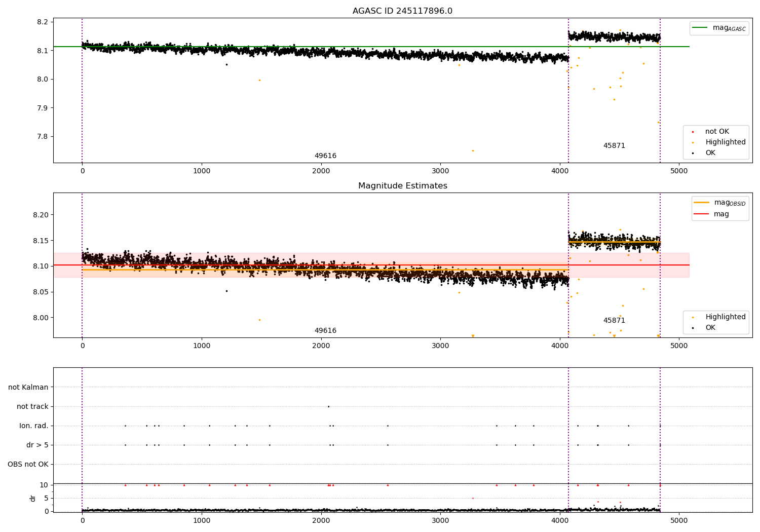Click the single black point on 'not track' row

pyautogui.click(x=328, y=406)
